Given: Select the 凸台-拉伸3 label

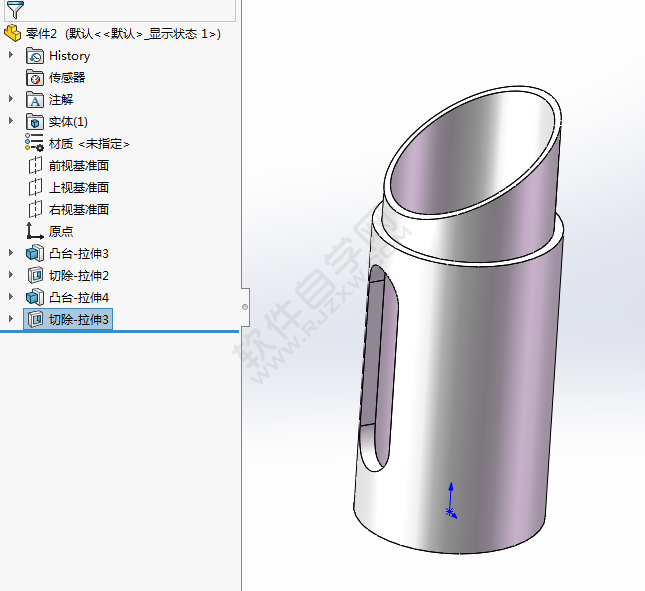Looking at the screenshot, I should point(79,253).
